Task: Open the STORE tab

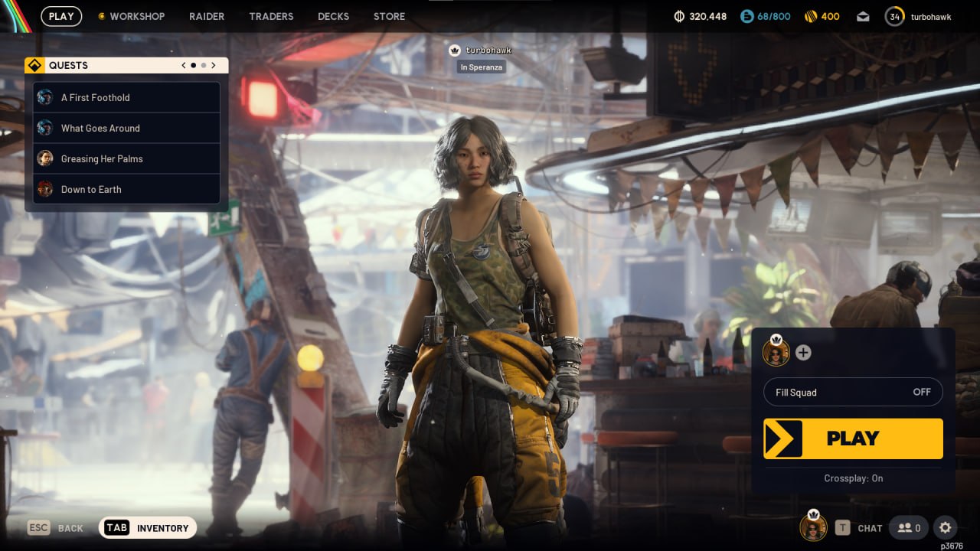Action: click(389, 16)
